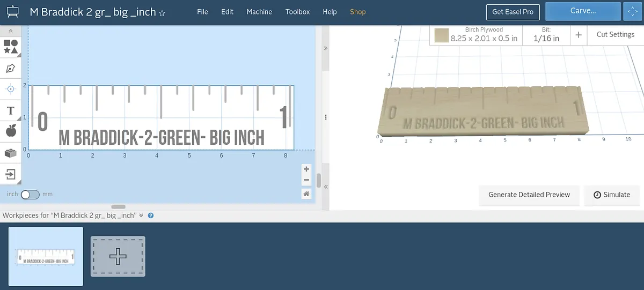
Task: Collapse the left tool panel chevron
Action: click(x=10, y=32)
